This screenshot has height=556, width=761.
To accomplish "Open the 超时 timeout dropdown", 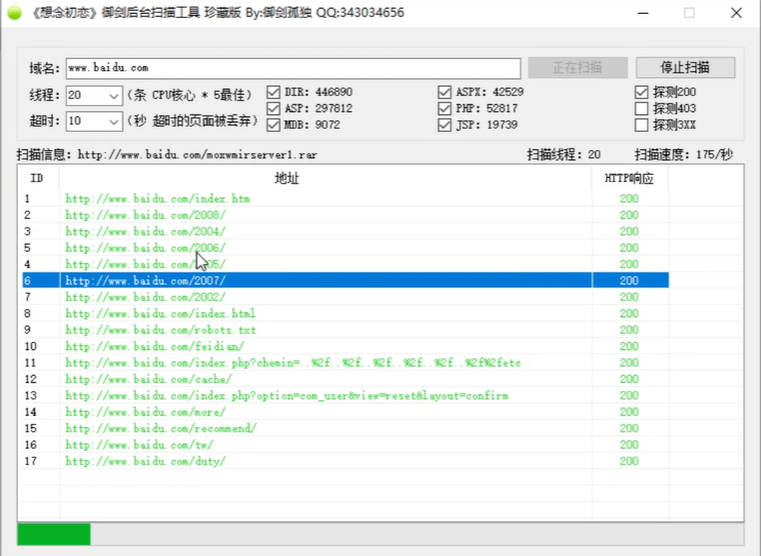I will point(114,121).
